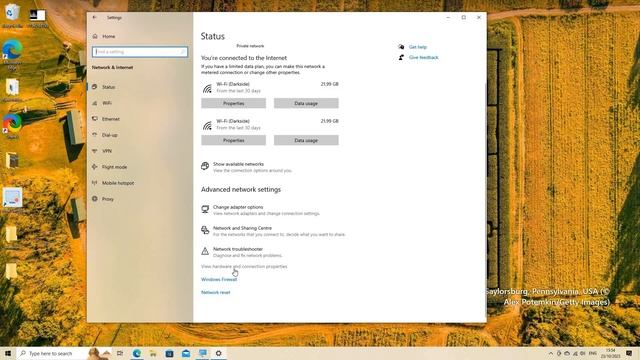Select Proxy in the sidebar
Viewport: 640px width, 360px height.
107,199
